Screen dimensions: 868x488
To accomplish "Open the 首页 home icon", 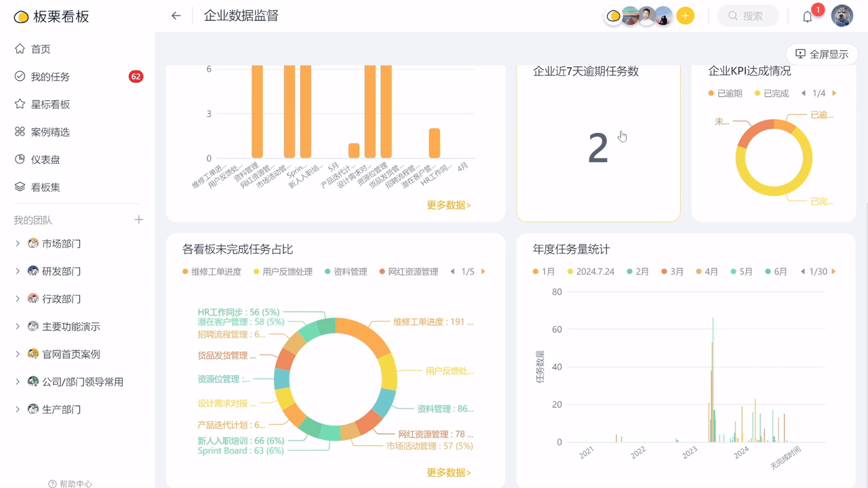I will [20, 49].
